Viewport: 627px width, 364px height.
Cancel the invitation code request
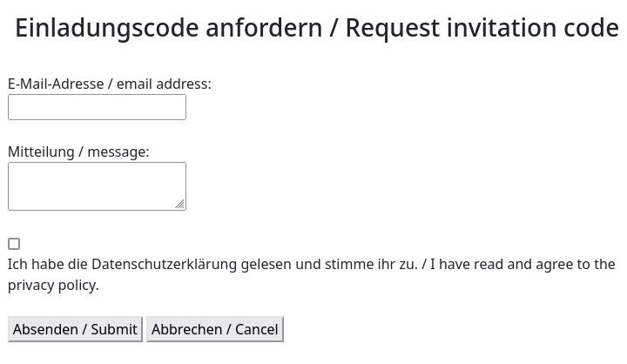pos(214,329)
